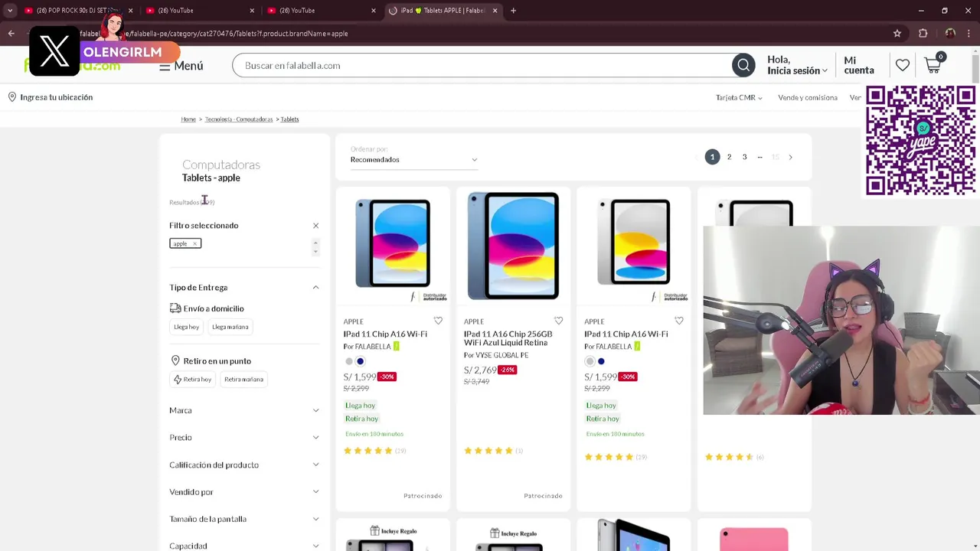Favorite the VYSE GLOBAL PE iPad with heart icon
Image resolution: width=980 pixels, height=551 pixels.
pos(558,321)
